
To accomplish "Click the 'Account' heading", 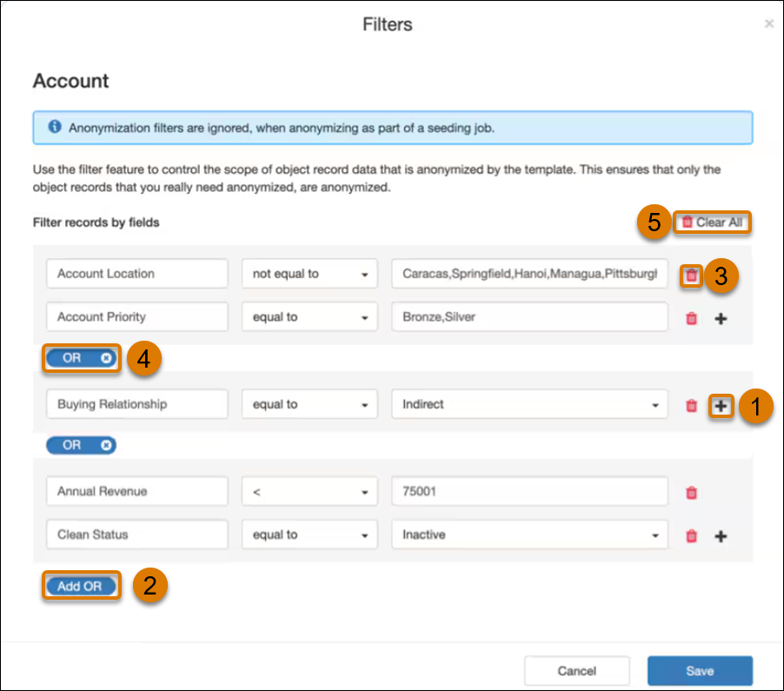I will pos(70,81).
